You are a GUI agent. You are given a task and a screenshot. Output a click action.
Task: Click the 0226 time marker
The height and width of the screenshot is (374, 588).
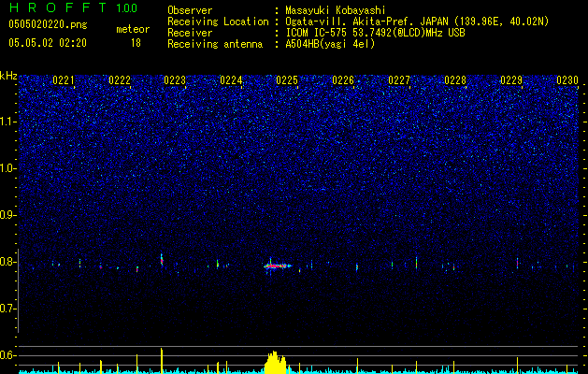click(x=343, y=80)
